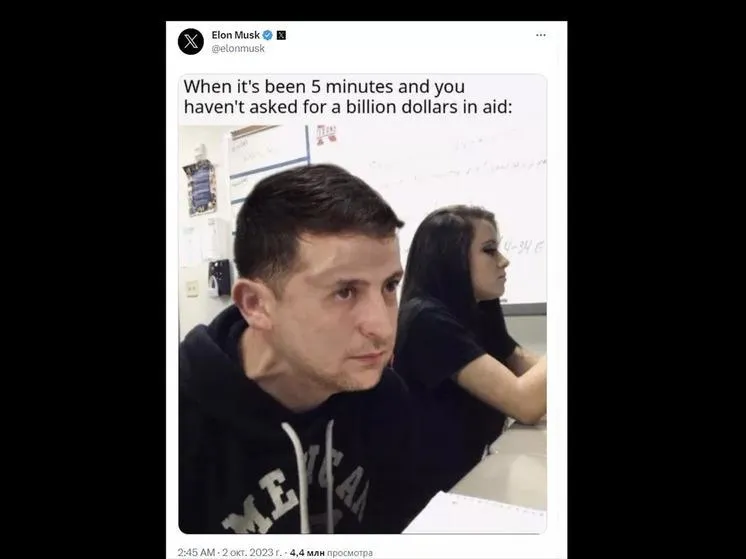
Task: Click the meme caption about 5 minutes
Action: [x=347, y=97]
